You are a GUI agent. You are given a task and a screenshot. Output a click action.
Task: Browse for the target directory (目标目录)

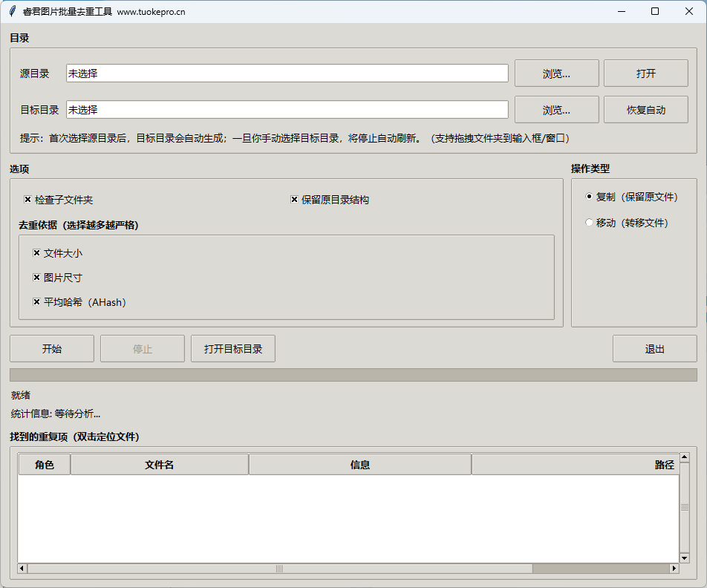557,110
